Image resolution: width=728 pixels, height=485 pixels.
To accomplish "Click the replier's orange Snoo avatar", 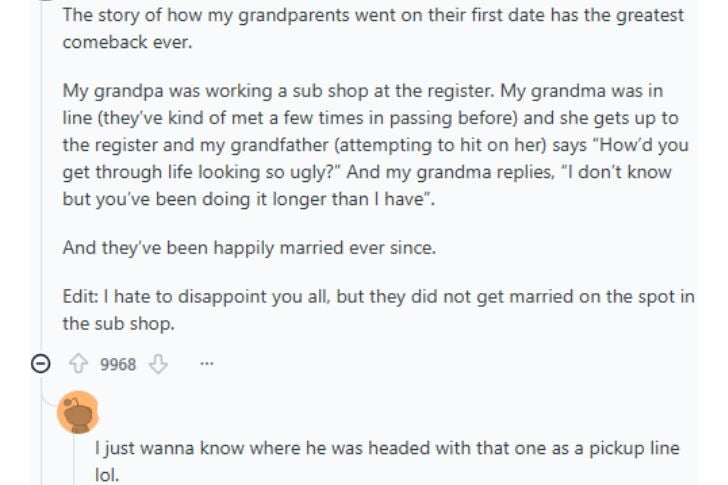I will 78,413.
